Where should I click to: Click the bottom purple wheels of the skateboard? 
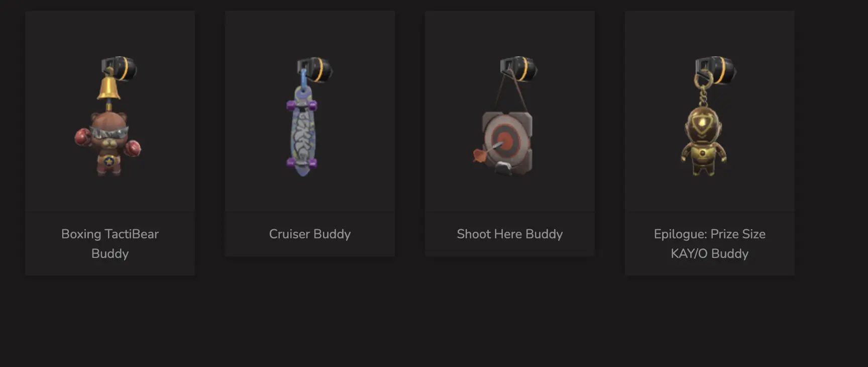(x=302, y=162)
